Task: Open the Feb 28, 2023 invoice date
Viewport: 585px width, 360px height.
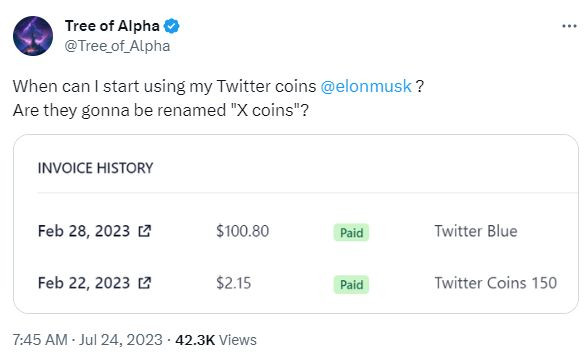Action: coord(84,231)
